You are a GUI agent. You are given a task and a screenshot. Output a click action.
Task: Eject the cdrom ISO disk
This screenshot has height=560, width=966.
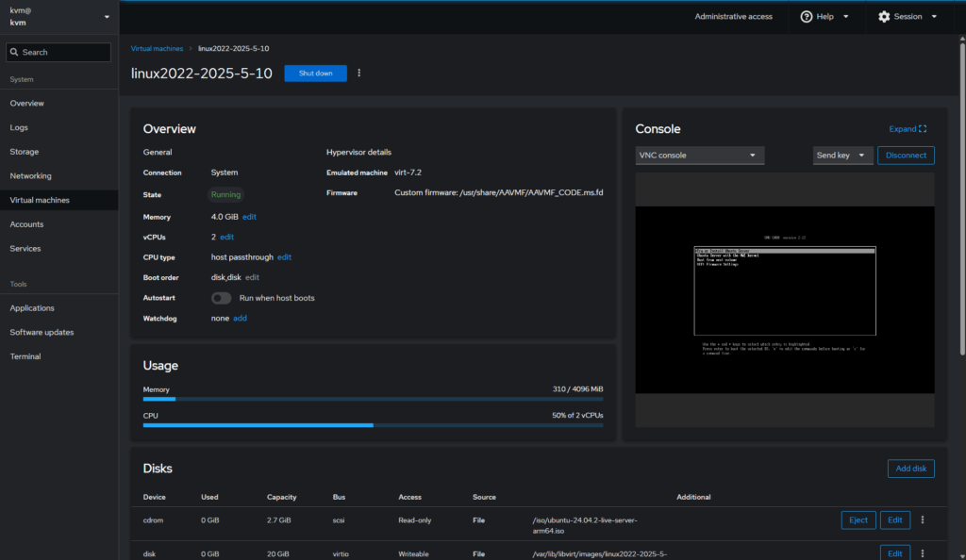coord(858,520)
